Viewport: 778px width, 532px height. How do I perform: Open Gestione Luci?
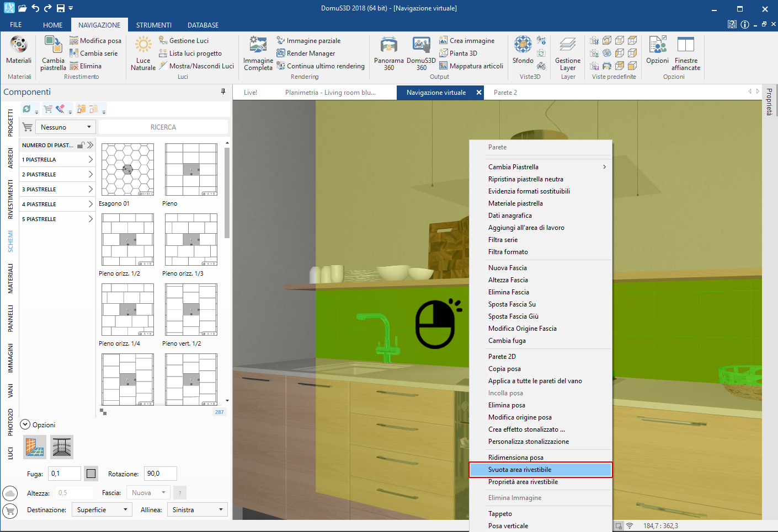[x=184, y=41]
